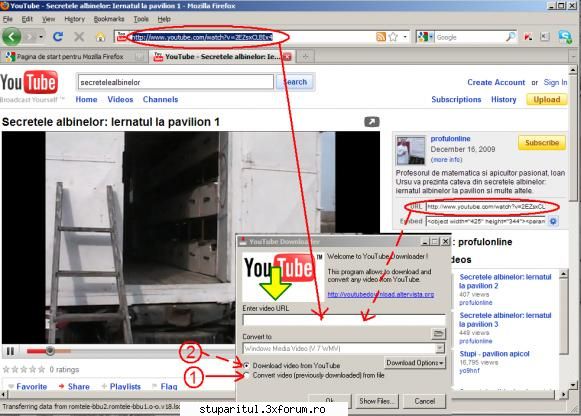Open the address bar history dropdown arrow
The image size is (581, 416).
click(x=405, y=37)
